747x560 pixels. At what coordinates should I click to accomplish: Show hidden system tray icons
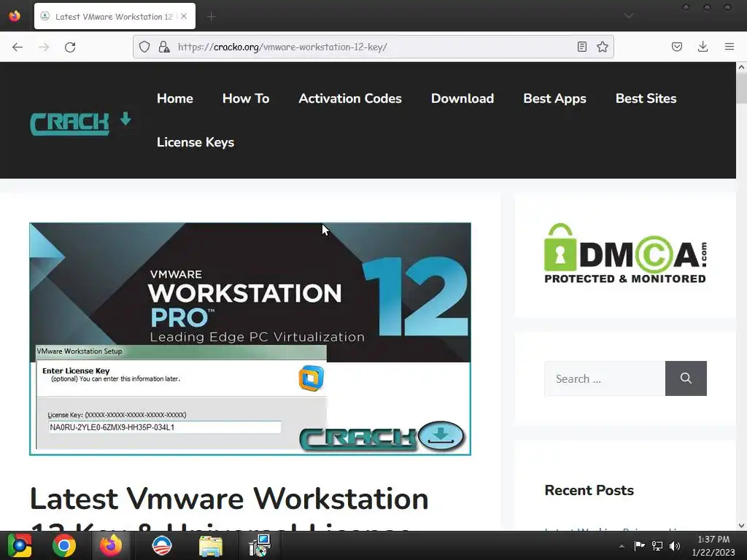coord(622,546)
